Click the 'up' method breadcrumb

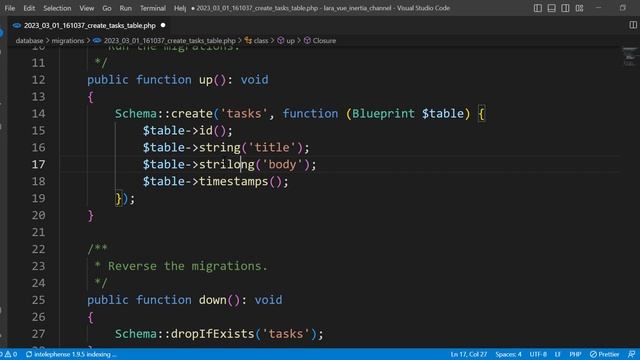click(290, 40)
